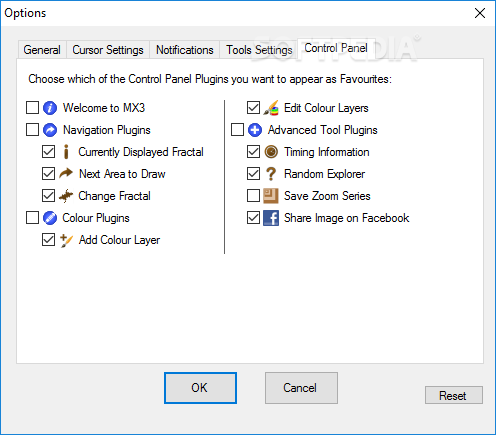The width and height of the screenshot is (496, 435).
Task: Switch to the General tab
Action: point(42,50)
